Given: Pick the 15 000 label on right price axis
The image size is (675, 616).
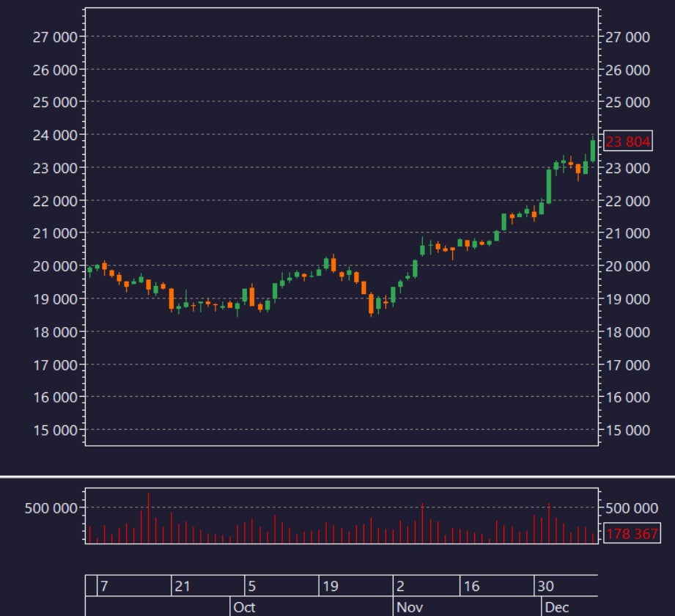Looking at the screenshot, I should pos(627,430).
